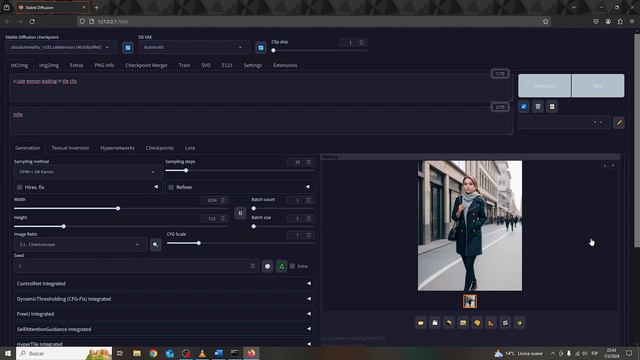Screen dimensions: 640x360
Task: Enable the Refiner checkbox
Action: pyautogui.click(x=171, y=187)
